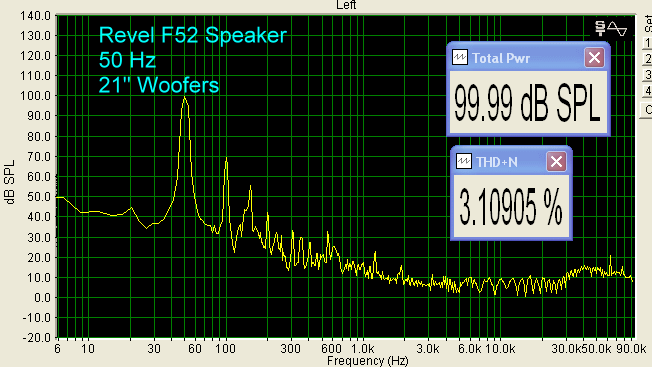Viewport: 652px width, 367px height.
Task: Click the 99.99 dB SPL reading
Action: 527,103
